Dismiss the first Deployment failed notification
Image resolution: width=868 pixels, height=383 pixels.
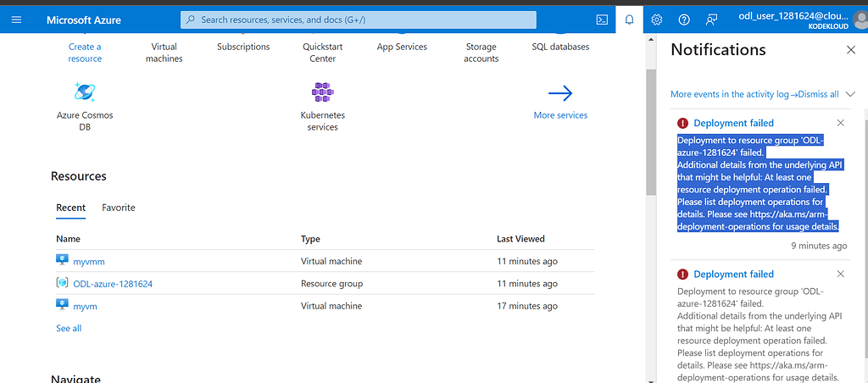click(x=841, y=123)
